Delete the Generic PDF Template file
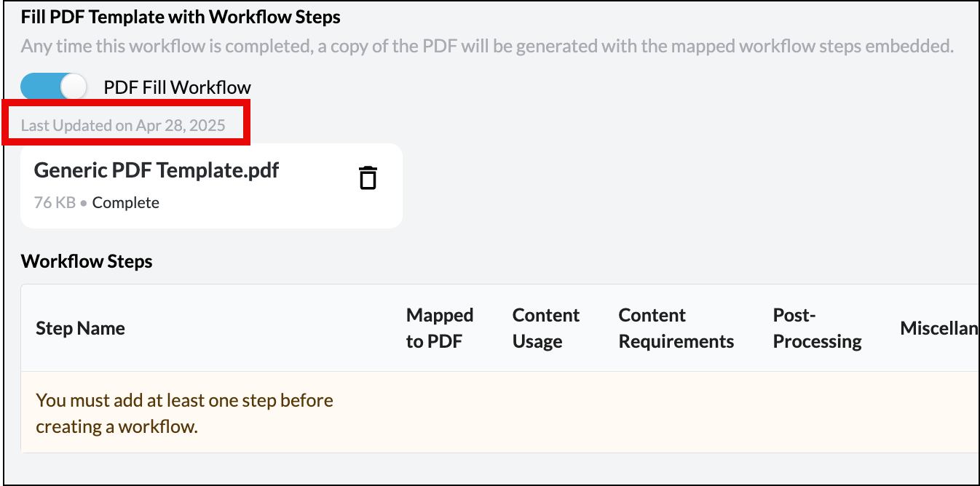The image size is (980, 486). (368, 178)
